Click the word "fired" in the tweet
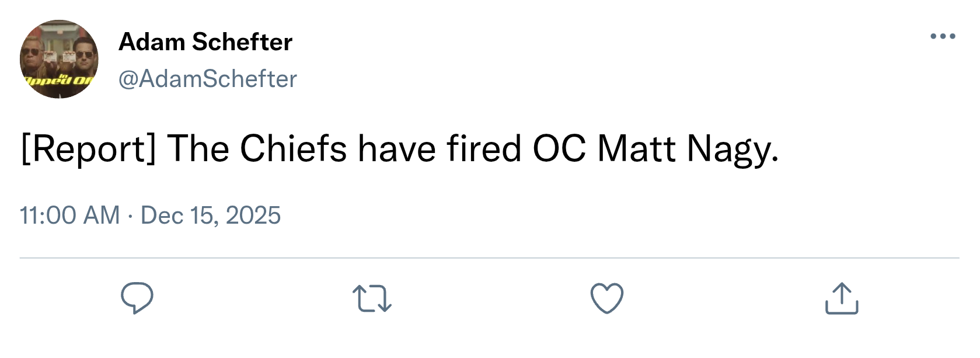This screenshot has height=358, width=980. [484, 149]
